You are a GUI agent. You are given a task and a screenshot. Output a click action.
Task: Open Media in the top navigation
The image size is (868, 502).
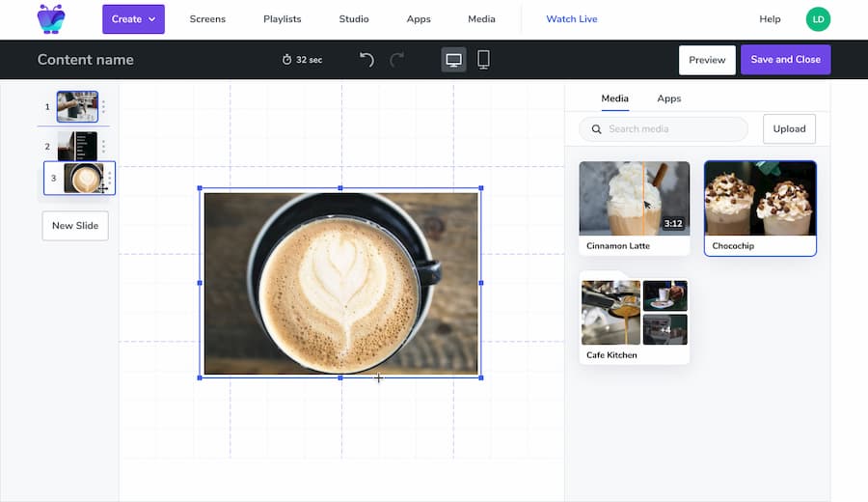(481, 19)
